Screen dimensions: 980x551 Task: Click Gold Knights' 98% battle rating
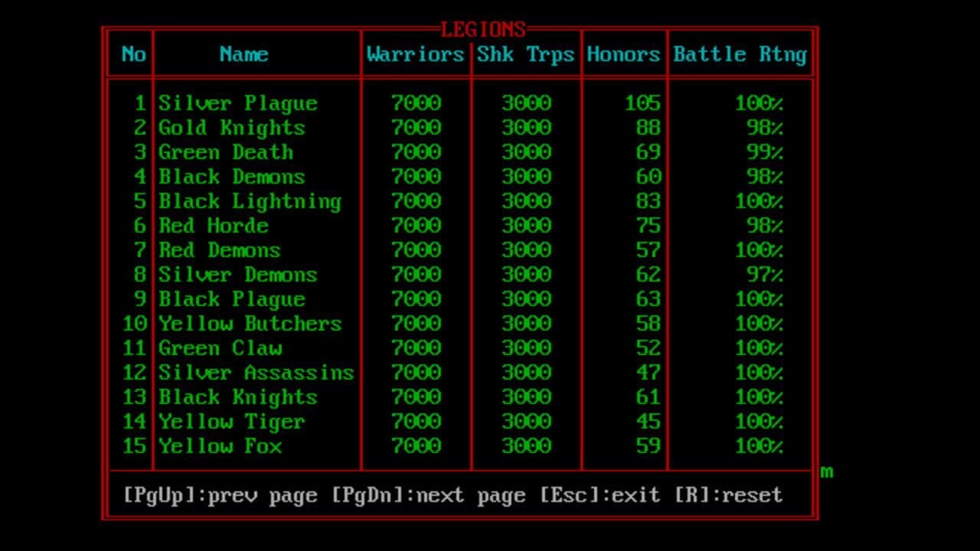pyautogui.click(x=765, y=128)
